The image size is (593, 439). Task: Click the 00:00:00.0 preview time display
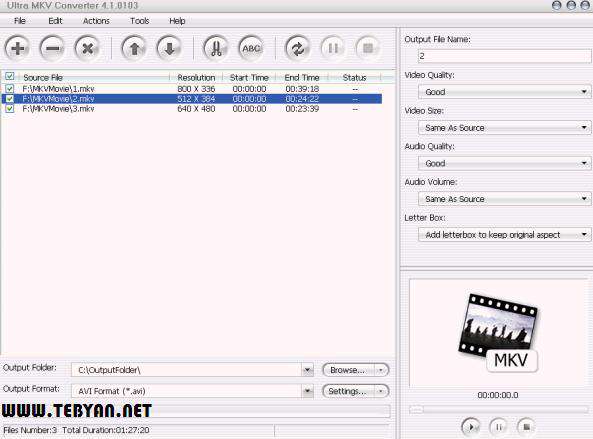point(498,395)
